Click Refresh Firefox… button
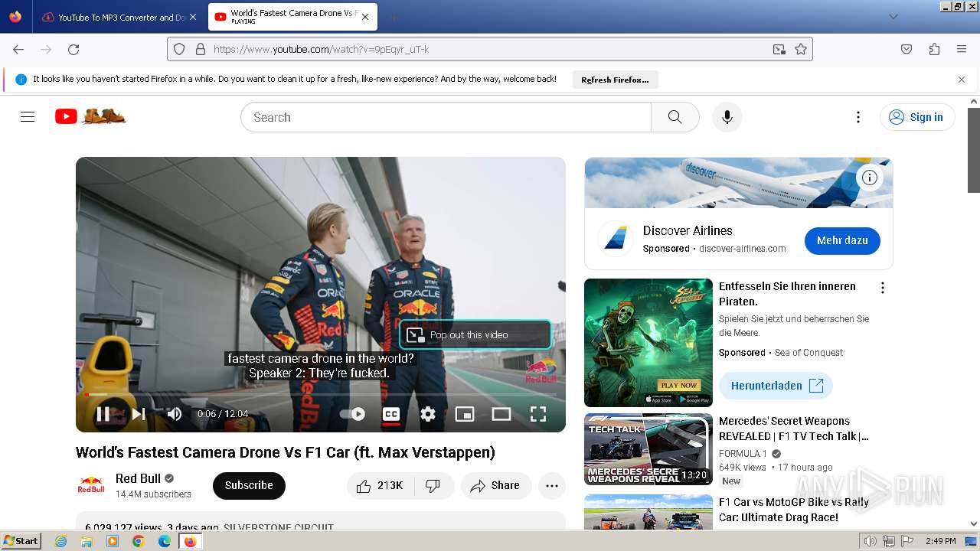This screenshot has height=551, width=980. click(615, 80)
